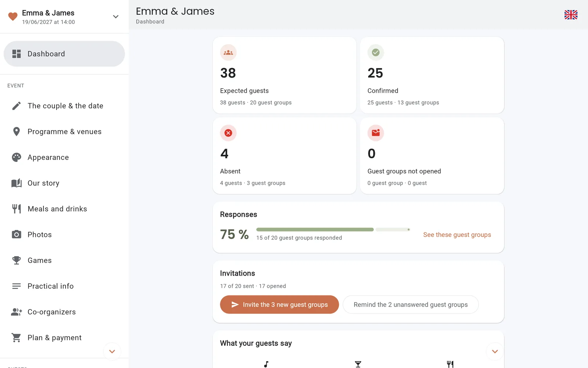Click the Plan & payment cart icon

point(17,338)
